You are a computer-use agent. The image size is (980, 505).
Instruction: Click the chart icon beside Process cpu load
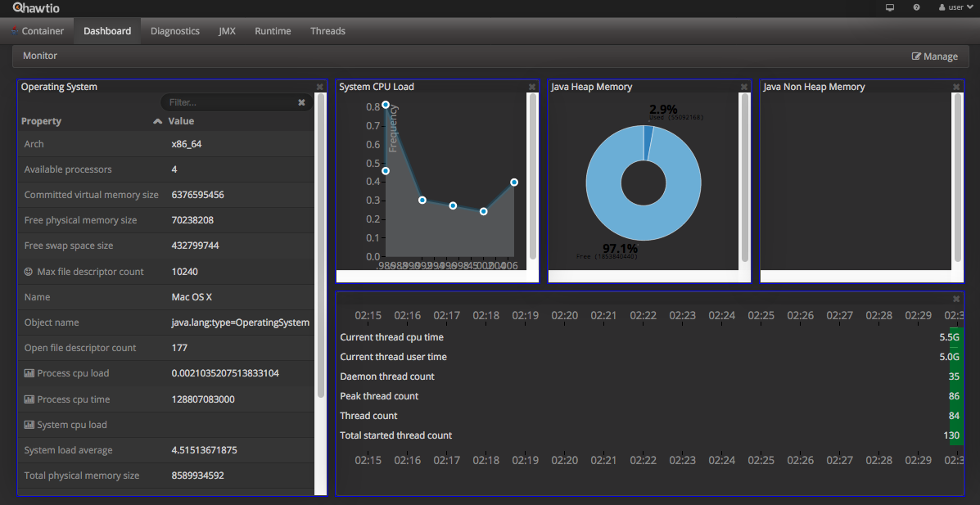(x=29, y=373)
